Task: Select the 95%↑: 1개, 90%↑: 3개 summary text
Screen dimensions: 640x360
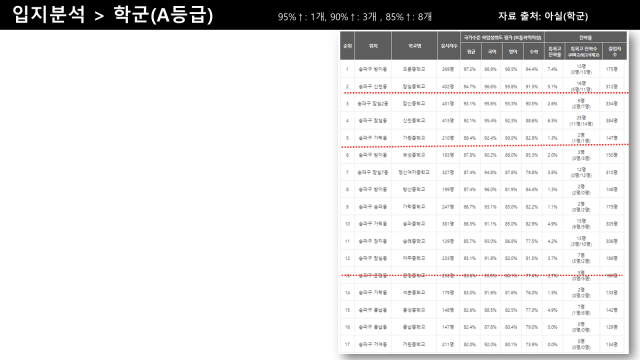Action: pyautogui.click(x=328, y=17)
